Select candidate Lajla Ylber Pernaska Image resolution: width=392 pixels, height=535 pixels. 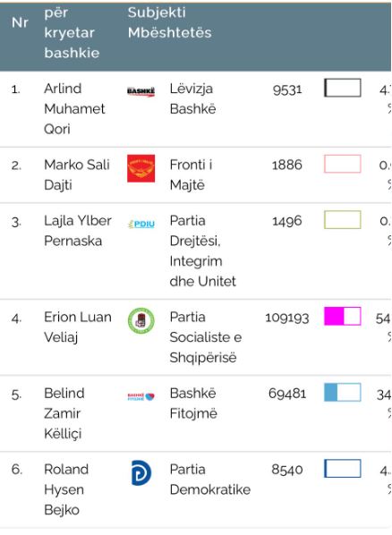(78, 231)
